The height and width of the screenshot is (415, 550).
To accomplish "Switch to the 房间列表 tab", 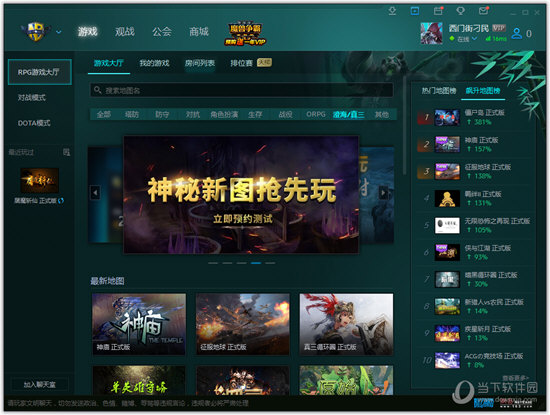I will [x=200, y=63].
